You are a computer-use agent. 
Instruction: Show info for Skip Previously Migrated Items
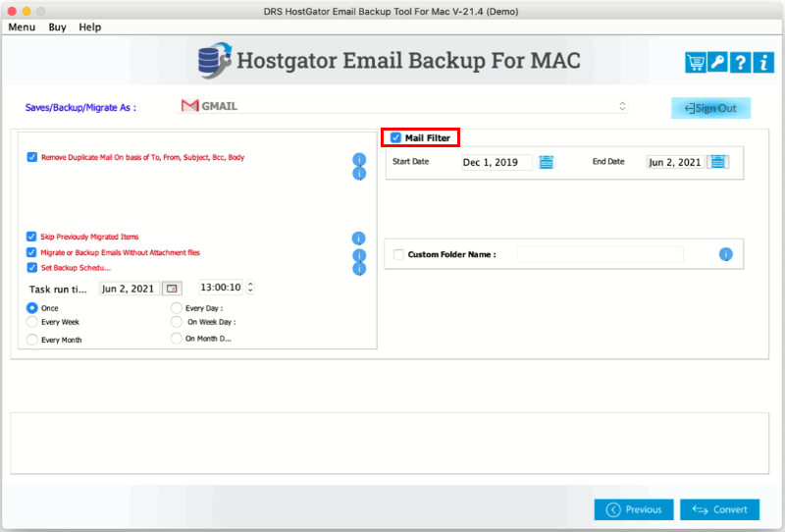[358, 239]
